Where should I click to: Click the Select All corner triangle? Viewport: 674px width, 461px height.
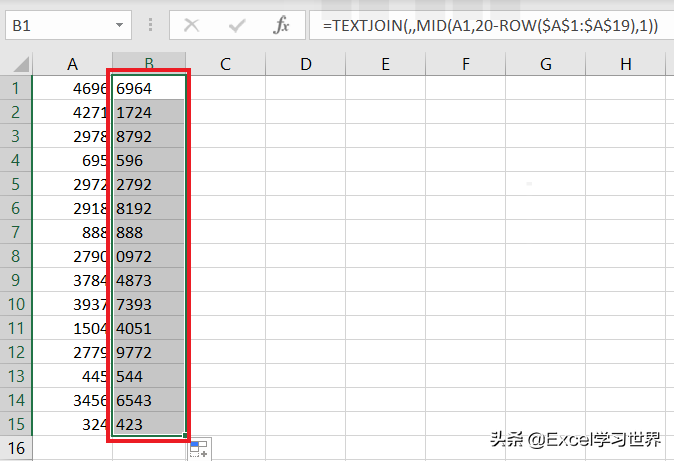click(x=21, y=65)
